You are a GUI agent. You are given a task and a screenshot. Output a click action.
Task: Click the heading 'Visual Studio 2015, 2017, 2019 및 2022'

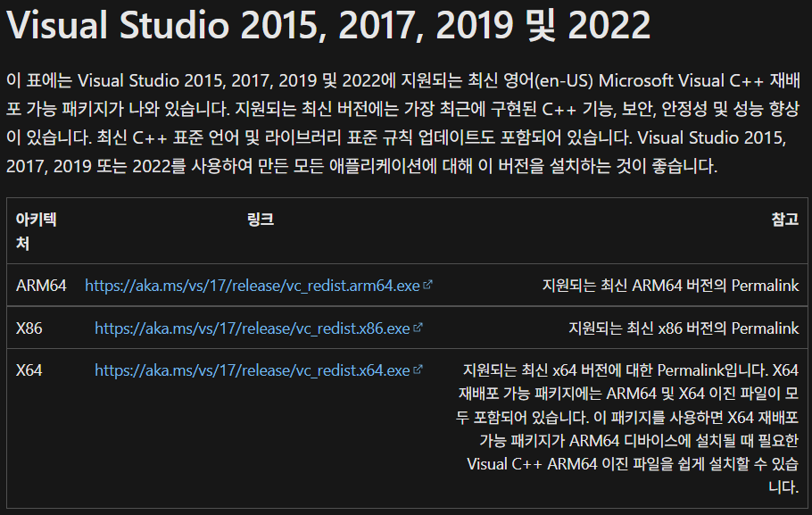[328, 24]
